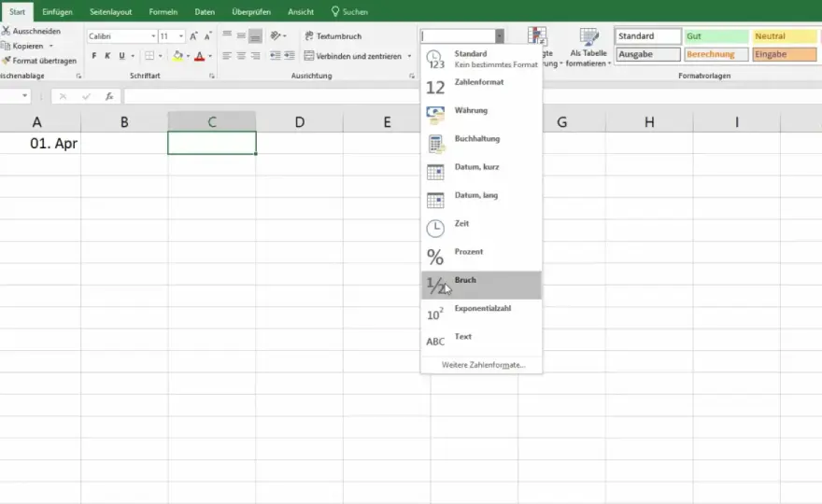822x504 pixels.
Task: Increase font size with the larger A icon
Action: tap(194, 36)
